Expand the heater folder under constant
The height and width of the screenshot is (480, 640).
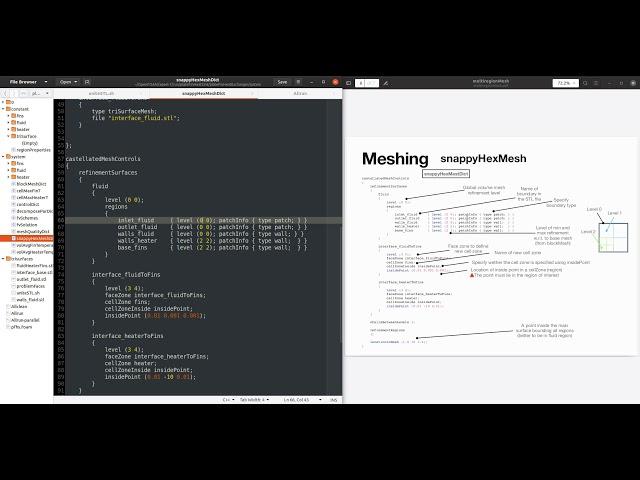pyautogui.click(x=8, y=129)
